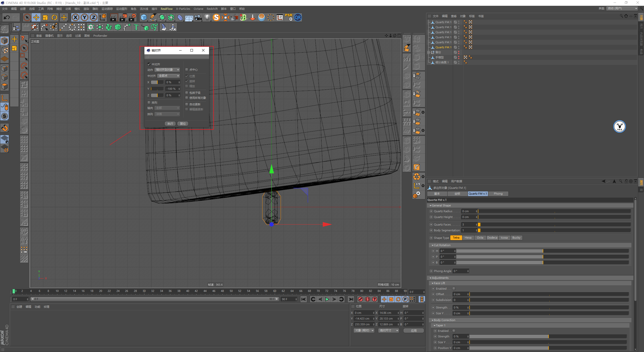The width and height of the screenshot is (644, 352).
Task: Select the Hexa shape type
Action: 468,238
